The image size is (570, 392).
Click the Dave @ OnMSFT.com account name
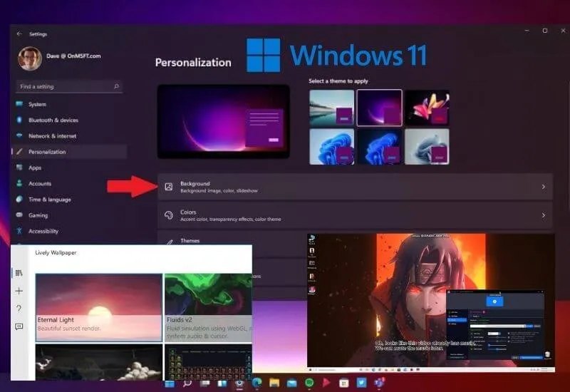pos(73,56)
